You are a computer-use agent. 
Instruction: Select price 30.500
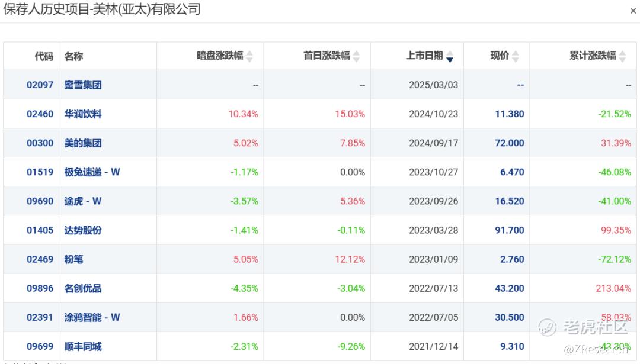click(510, 317)
